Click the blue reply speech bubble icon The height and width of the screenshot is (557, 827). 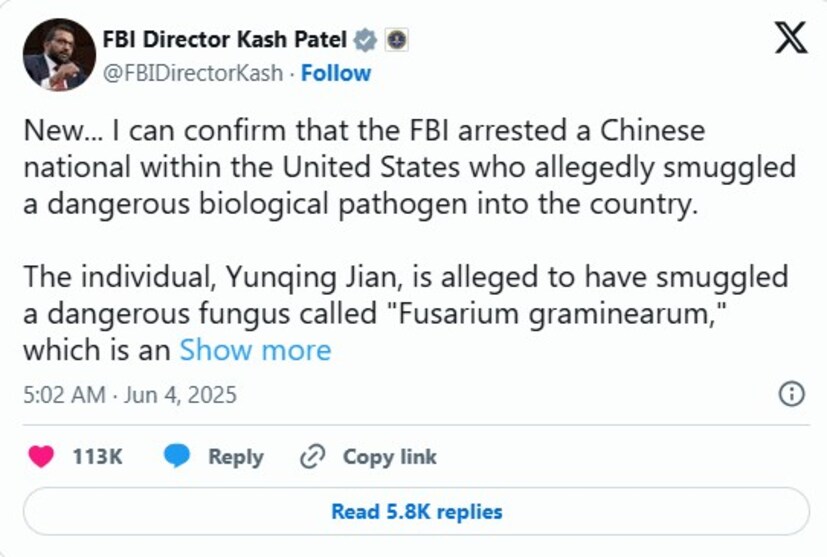(177, 457)
